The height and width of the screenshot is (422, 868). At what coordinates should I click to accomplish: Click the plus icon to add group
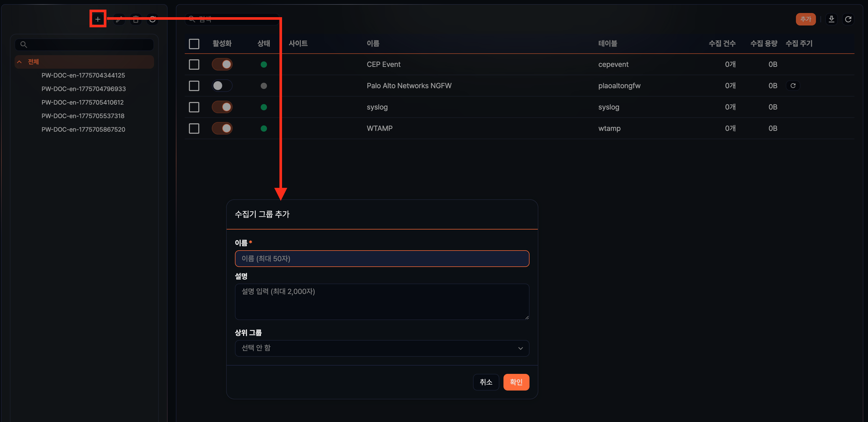pos(98,19)
